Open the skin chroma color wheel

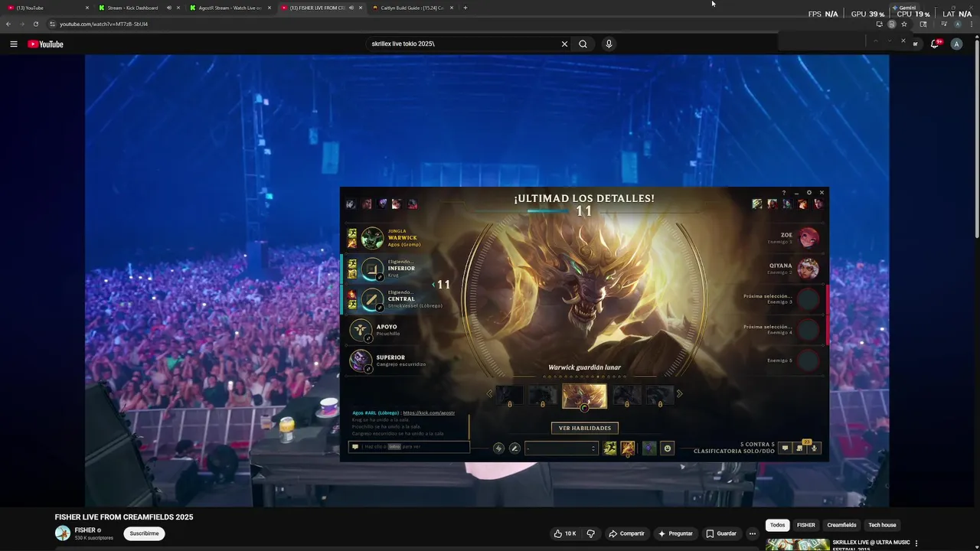pyautogui.click(x=585, y=408)
